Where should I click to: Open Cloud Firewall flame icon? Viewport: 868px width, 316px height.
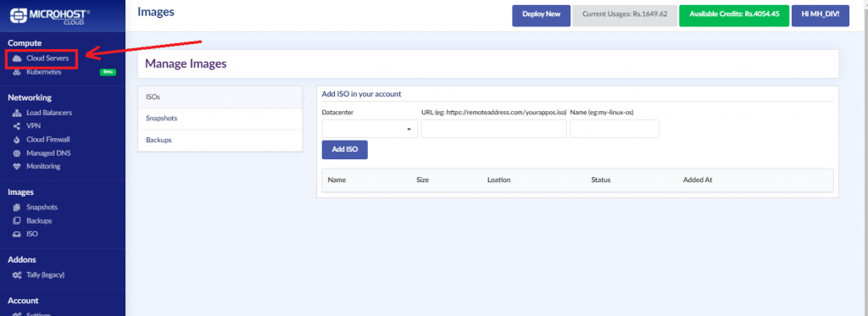[x=17, y=140]
